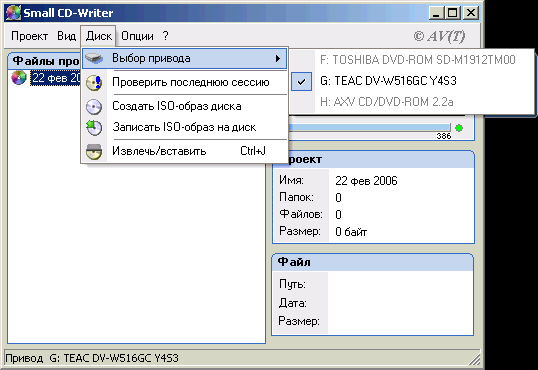Click the window resize grip in corner
Screen dimensions: 538x370
(x=475, y=359)
